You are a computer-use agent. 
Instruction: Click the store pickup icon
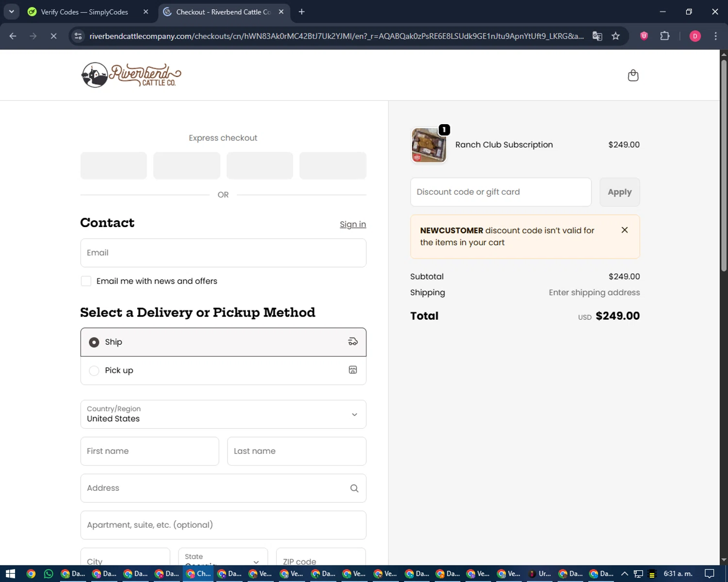[x=353, y=370]
